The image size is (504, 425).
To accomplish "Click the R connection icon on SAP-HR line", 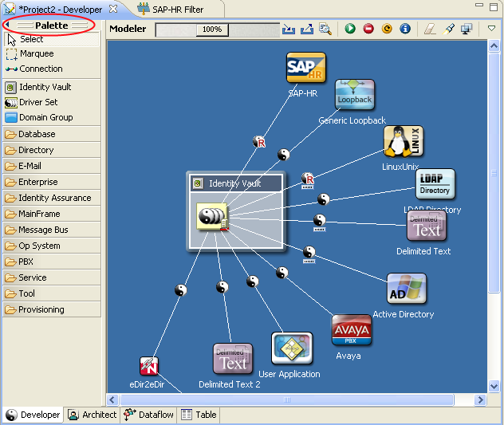I will tap(259, 142).
